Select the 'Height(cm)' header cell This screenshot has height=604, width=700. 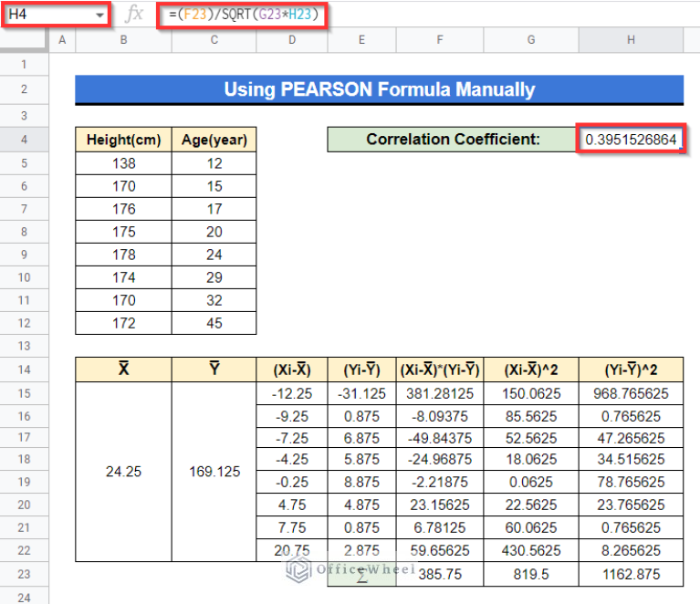coord(123,140)
